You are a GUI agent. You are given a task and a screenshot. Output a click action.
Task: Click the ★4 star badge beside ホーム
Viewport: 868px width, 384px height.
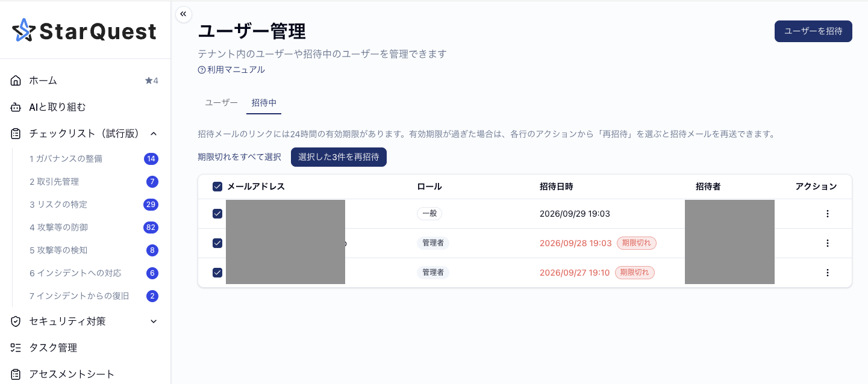click(x=151, y=81)
